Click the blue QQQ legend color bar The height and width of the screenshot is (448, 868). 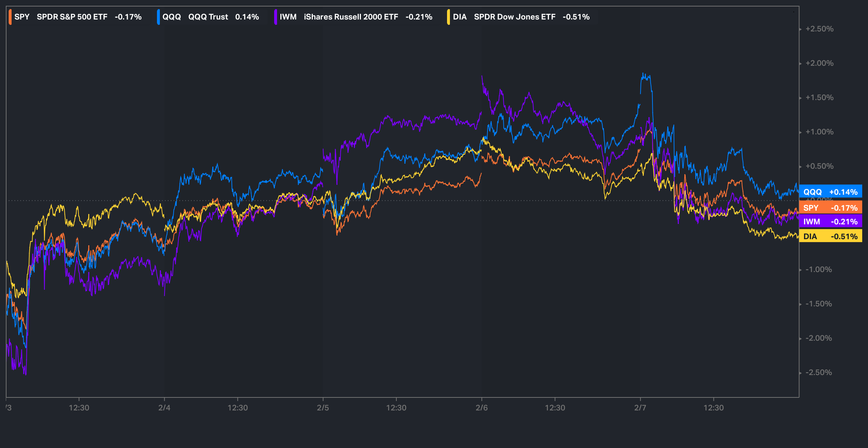tap(158, 17)
